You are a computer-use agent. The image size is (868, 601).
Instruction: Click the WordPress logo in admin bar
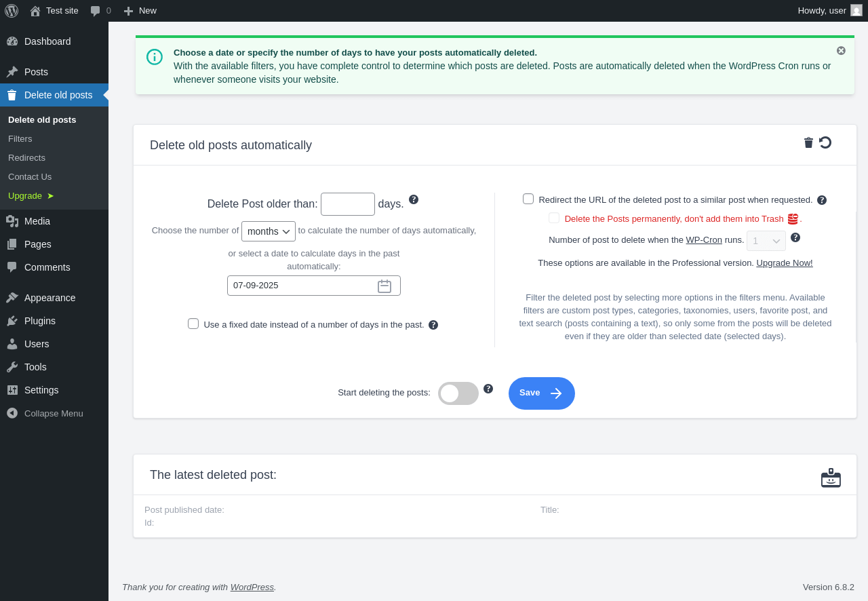point(12,11)
